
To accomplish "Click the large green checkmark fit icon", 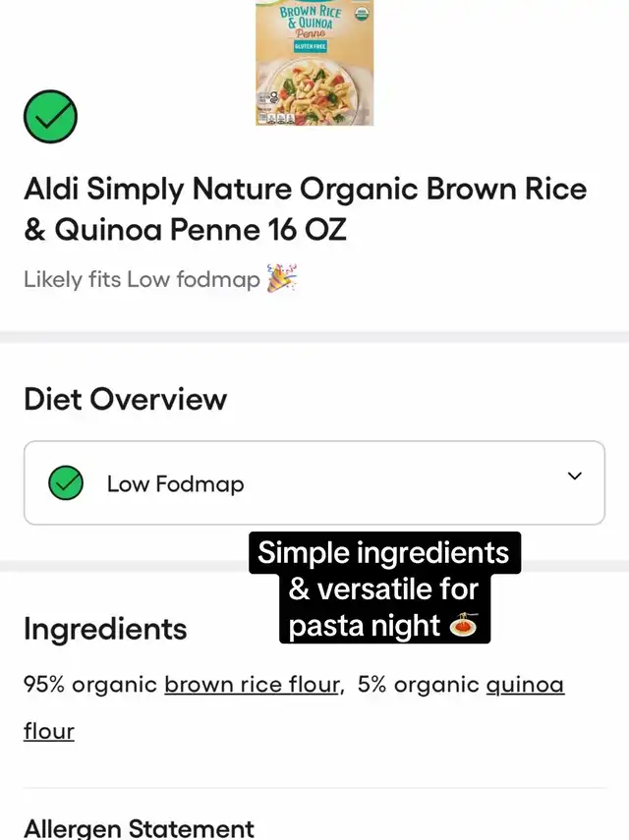I will click(x=50, y=117).
